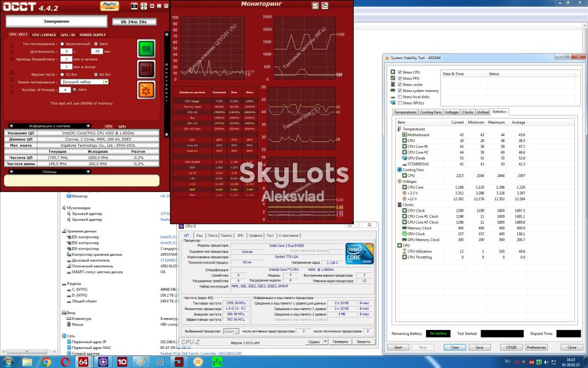Image resolution: width=588 pixels, height=368 pixels.
Task: Open Preferences in AIDA64
Action: [x=536, y=347]
